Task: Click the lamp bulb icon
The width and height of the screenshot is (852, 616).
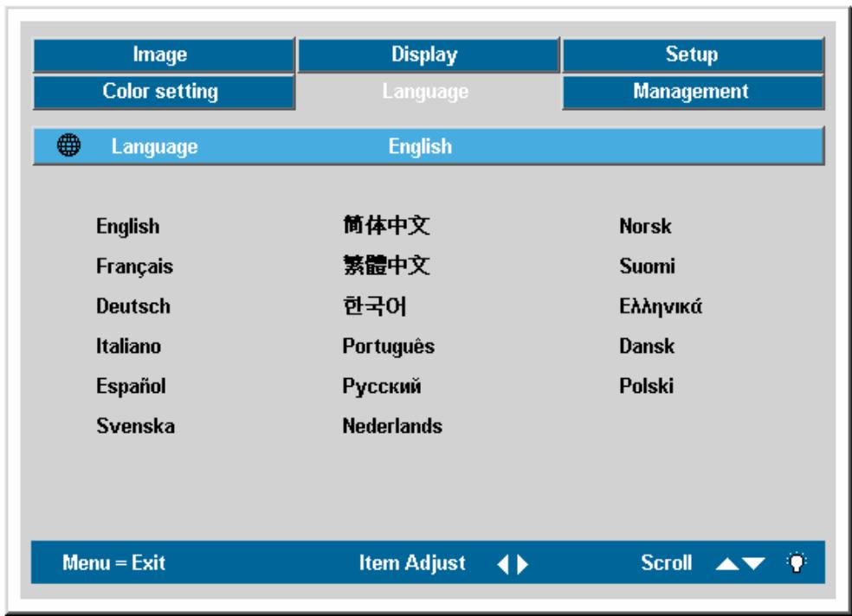Action: coord(797,562)
